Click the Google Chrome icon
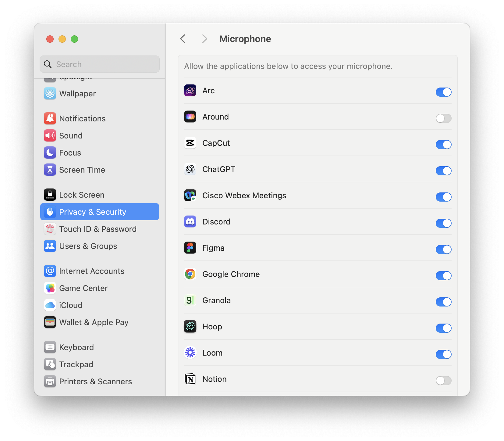Screen dimensions: 504x441 click(x=190, y=274)
